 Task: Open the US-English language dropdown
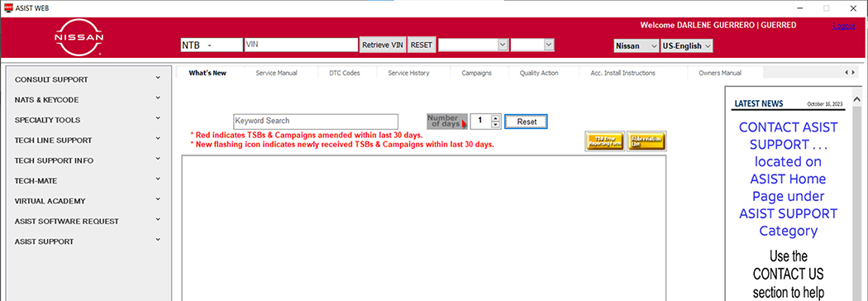coord(686,46)
